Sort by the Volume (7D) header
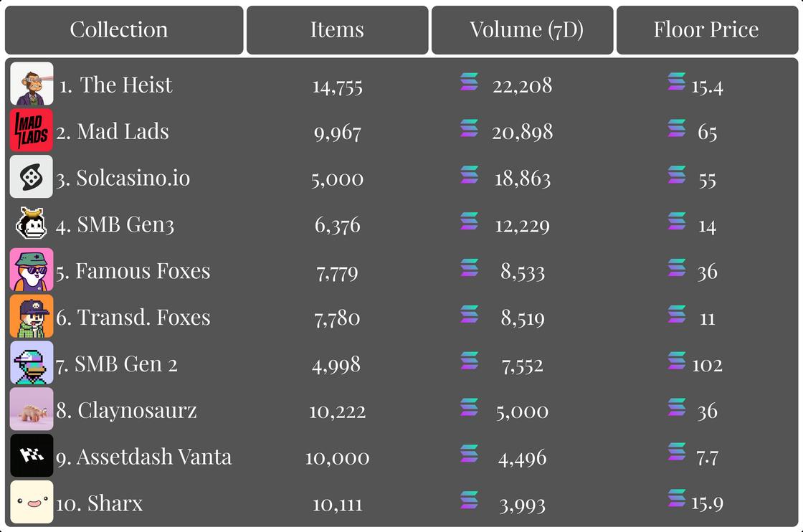This screenshot has height=532, width=803. [x=523, y=29]
